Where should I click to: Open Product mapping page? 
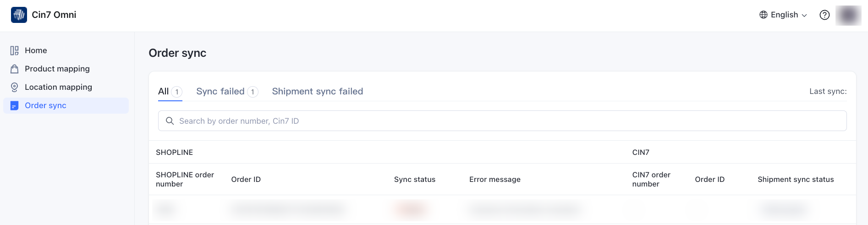pos(57,69)
